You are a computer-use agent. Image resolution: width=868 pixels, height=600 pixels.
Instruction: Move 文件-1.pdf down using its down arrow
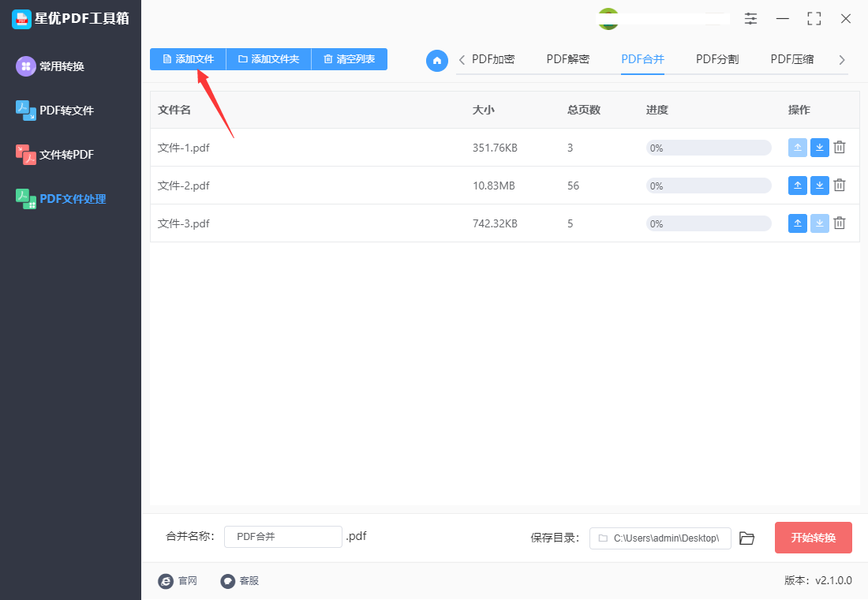click(x=819, y=147)
